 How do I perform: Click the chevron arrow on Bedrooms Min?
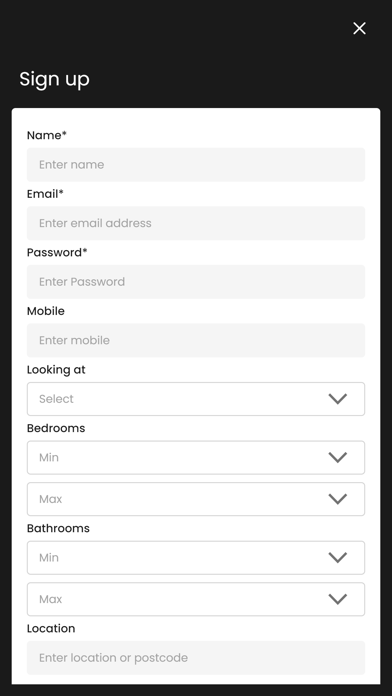(337, 457)
